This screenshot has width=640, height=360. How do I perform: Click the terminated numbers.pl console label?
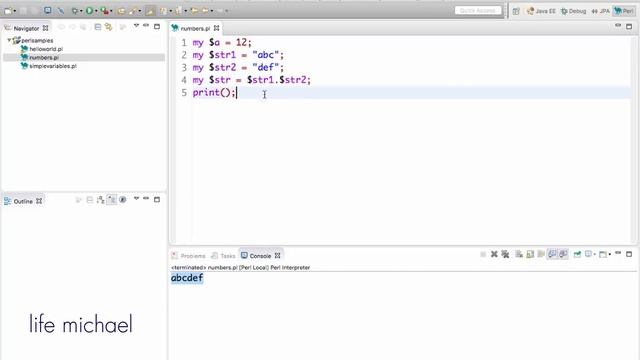(x=240, y=267)
